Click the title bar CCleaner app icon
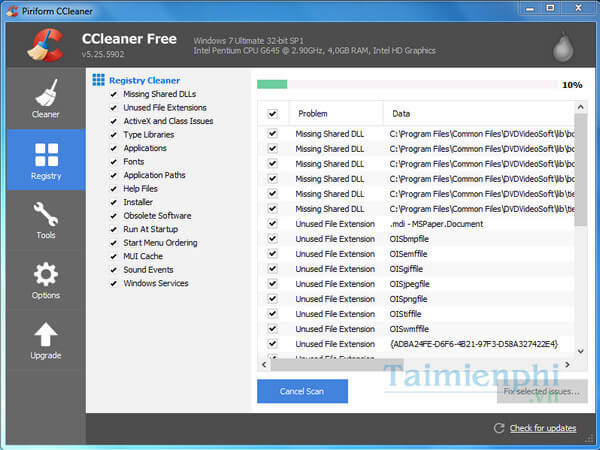The width and height of the screenshot is (600, 450). coord(12,11)
